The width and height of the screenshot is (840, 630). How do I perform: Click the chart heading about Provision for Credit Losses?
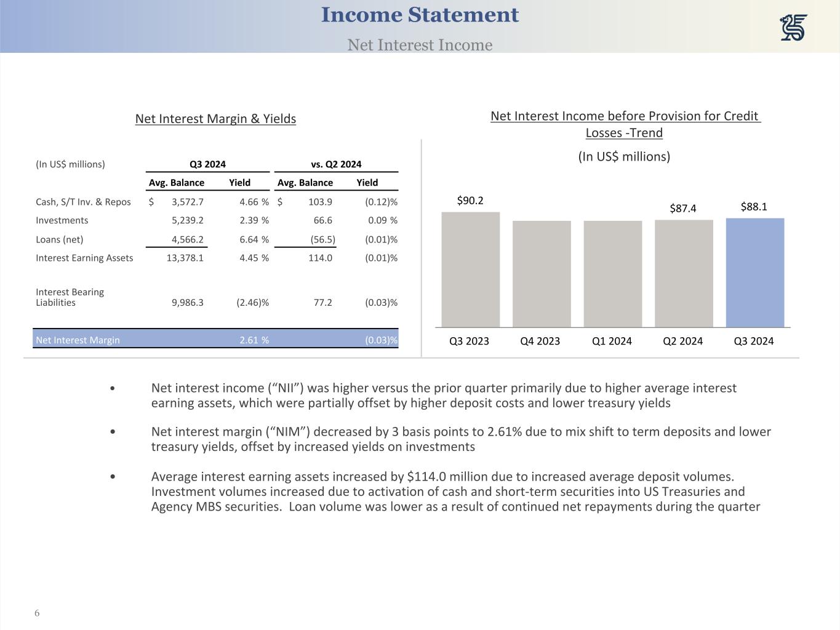pos(625,124)
